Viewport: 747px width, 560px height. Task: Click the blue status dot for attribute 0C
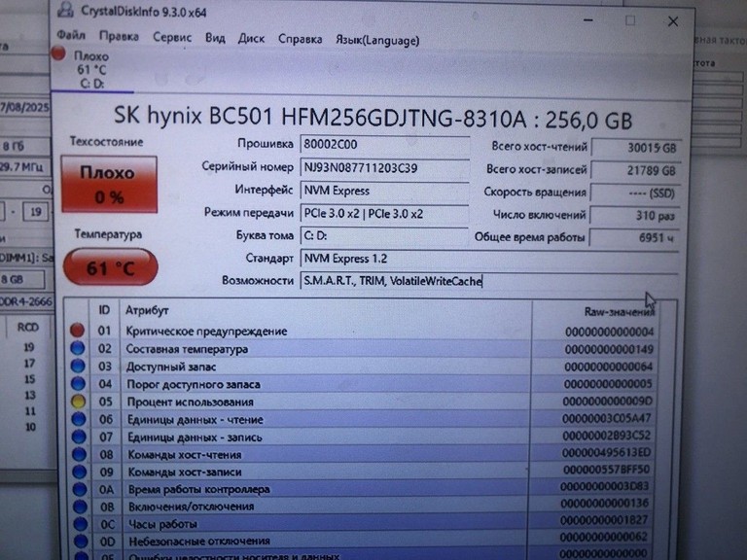(81, 524)
